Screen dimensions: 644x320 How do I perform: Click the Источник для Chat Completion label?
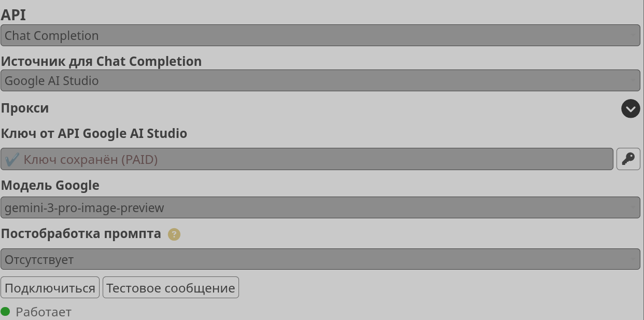click(x=101, y=61)
